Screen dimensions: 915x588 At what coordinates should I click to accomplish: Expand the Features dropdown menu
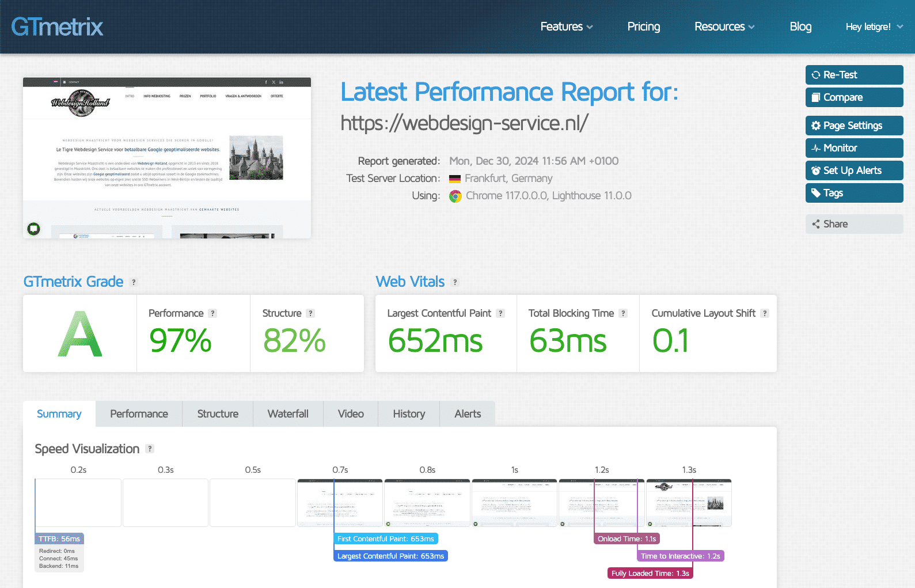pos(567,26)
